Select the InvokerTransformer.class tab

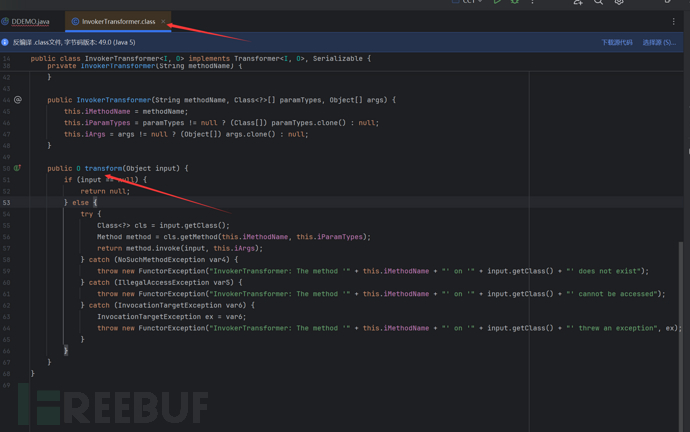coord(118,21)
